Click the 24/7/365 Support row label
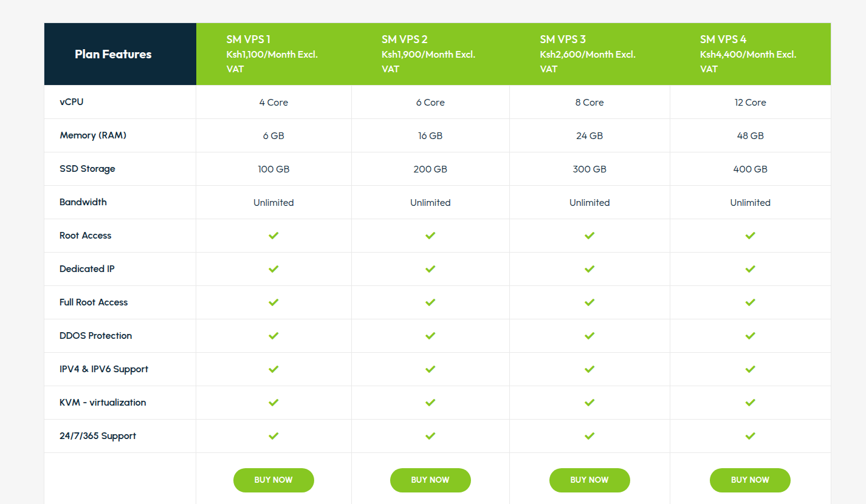This screenshot has height=504, width=866. point(98,436)
